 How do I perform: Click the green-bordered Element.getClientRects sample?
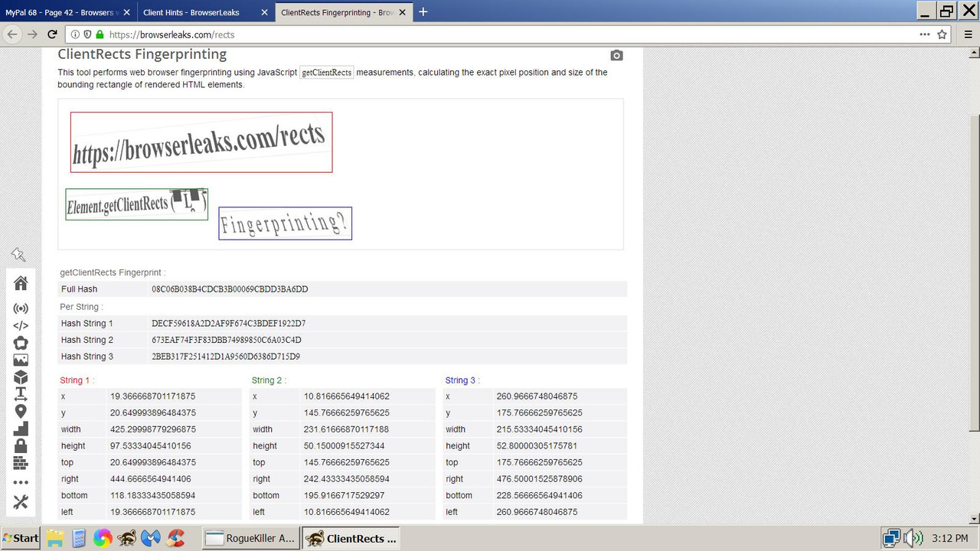tap(136, 204)
